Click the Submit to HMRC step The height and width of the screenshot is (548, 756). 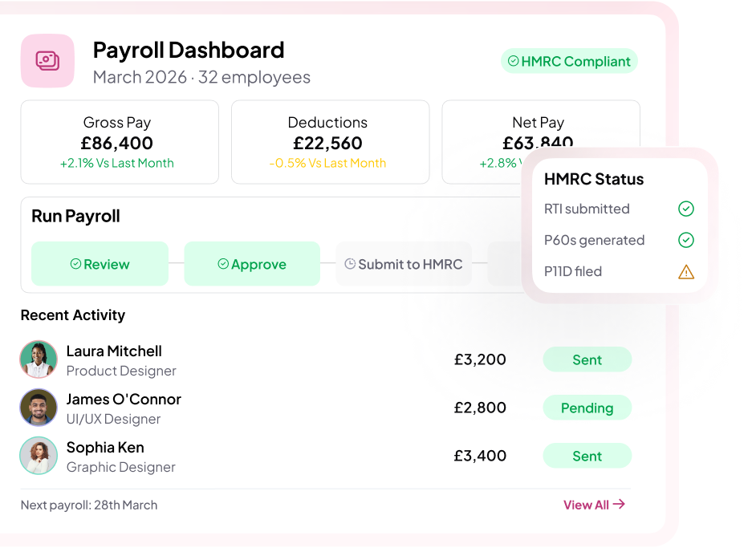(x=403, y=264)
